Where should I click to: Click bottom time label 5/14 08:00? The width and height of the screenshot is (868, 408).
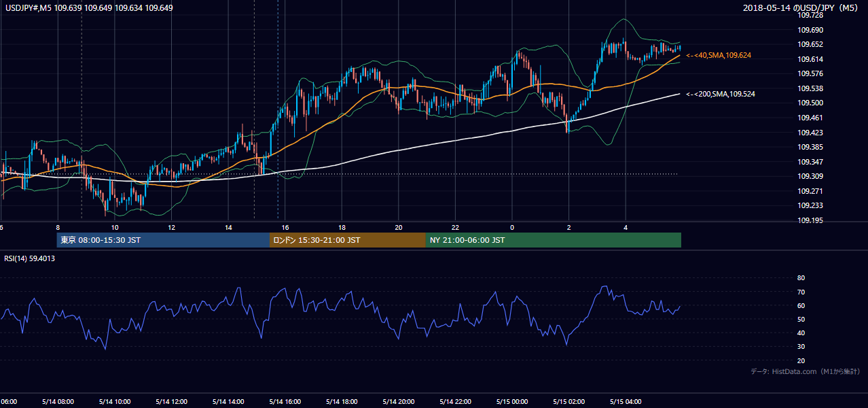(58, 401)
